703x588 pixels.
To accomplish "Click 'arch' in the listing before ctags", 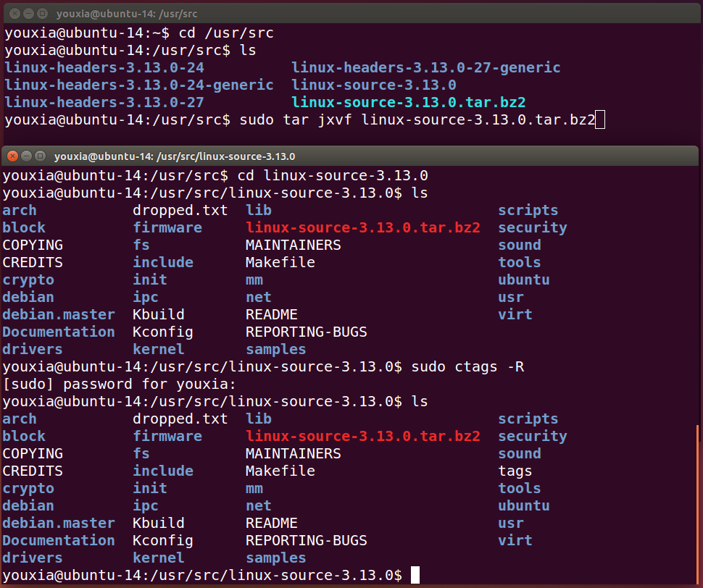I will pos(20,211).
